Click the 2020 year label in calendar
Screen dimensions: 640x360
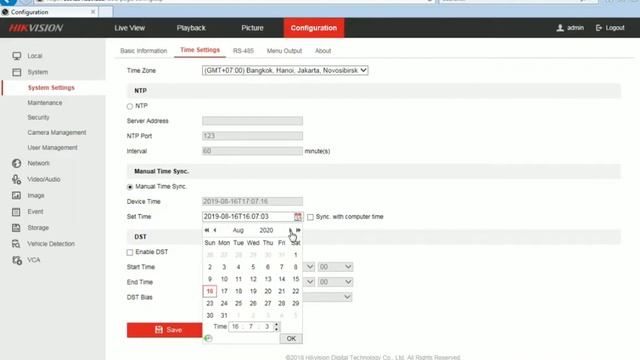coord(266,230)
